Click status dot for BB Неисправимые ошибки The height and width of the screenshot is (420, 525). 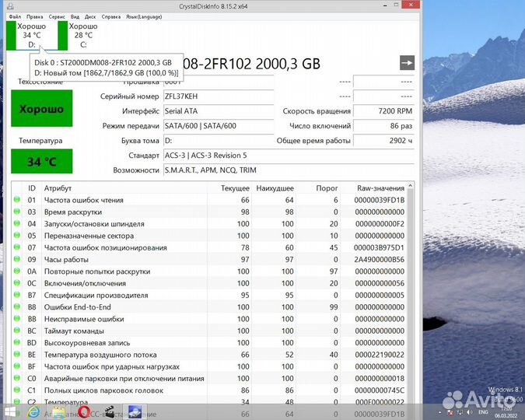click(17, 319)
